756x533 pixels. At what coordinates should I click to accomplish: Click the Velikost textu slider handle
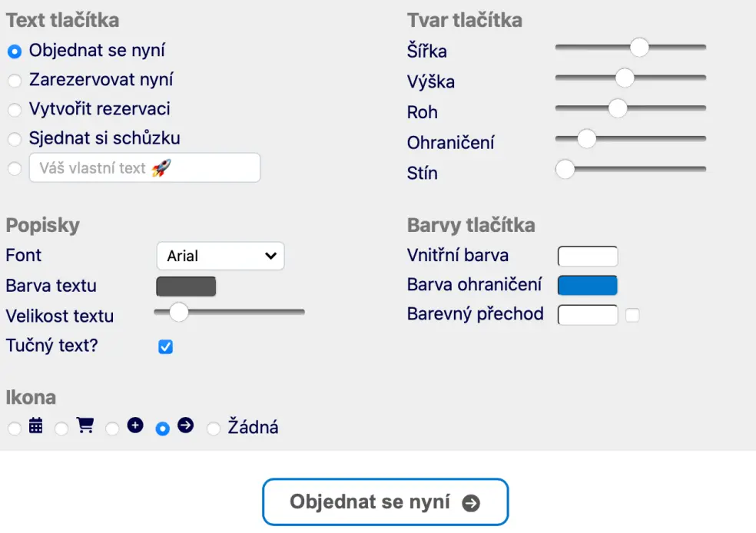click(181, 314)
